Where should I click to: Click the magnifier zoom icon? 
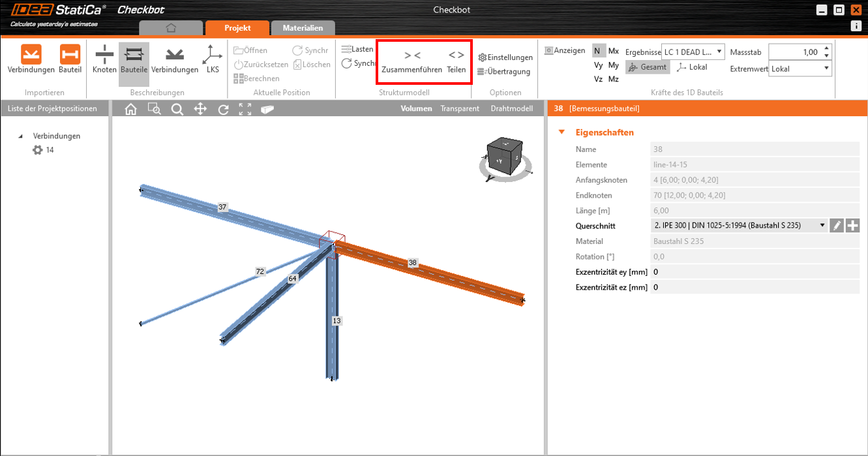pyautogui.click(x=177, y=109)
